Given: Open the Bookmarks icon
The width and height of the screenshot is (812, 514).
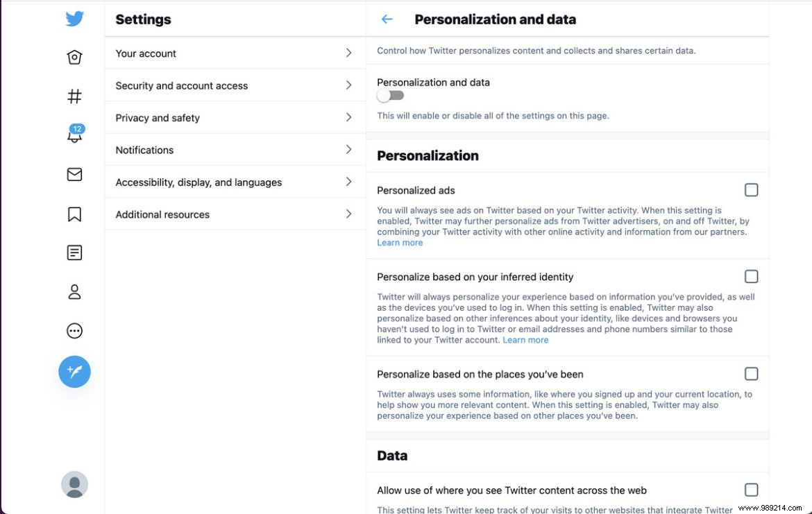Looking at the screenshot, I should coord(74,213).
